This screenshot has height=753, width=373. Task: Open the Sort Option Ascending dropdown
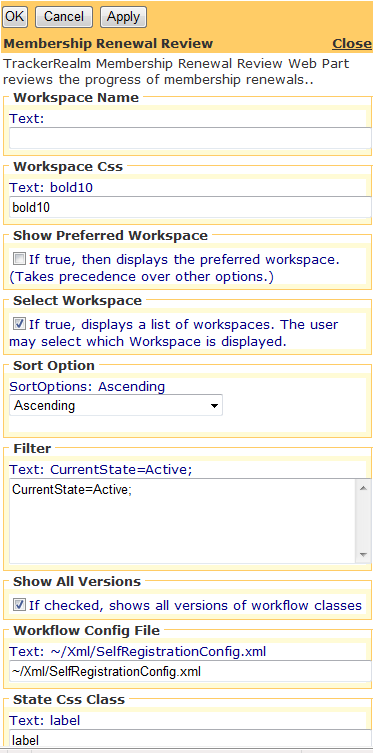click(x=116, y=405)
